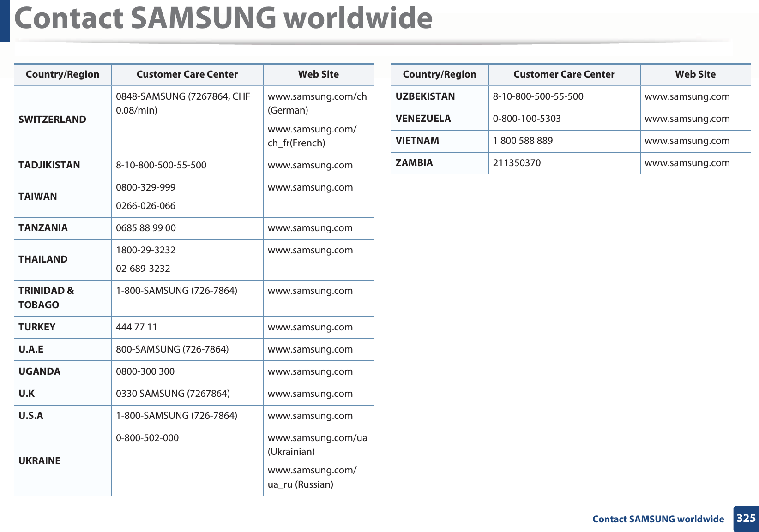Click the U.K 0330 SAMSUNG (7267864) number

pos(173,394)
